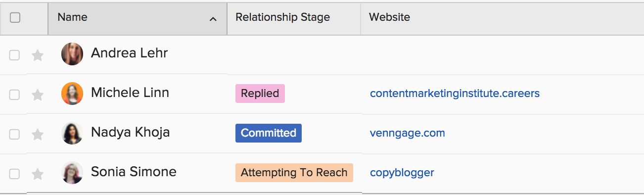
Task: Open the contentmarketinginstitute.careers link
Action: [455, 93]
